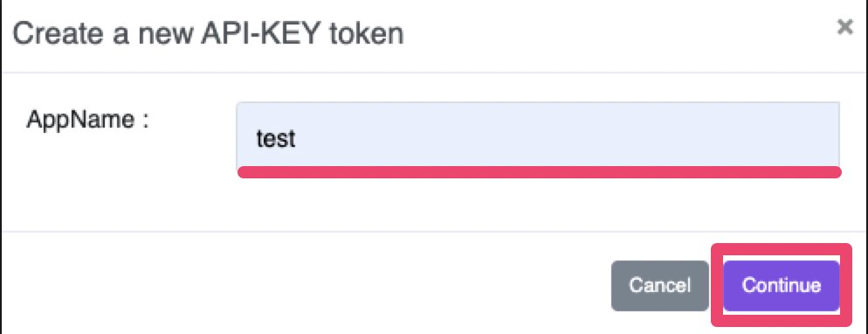Confirm token creation using the purple Continue button
Image resolution: width=868 pixels, height=334 pixels.
point(781,286)
